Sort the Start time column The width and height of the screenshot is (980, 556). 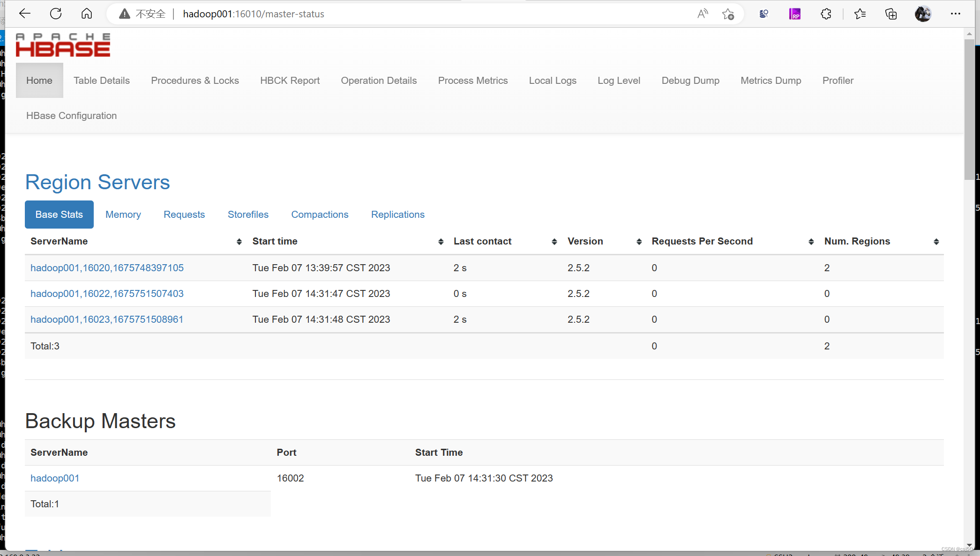pyautogui.click(x=440, y=242)
